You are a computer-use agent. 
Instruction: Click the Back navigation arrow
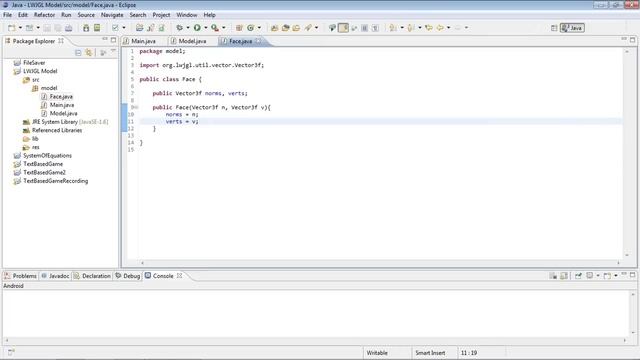[440, 28]
